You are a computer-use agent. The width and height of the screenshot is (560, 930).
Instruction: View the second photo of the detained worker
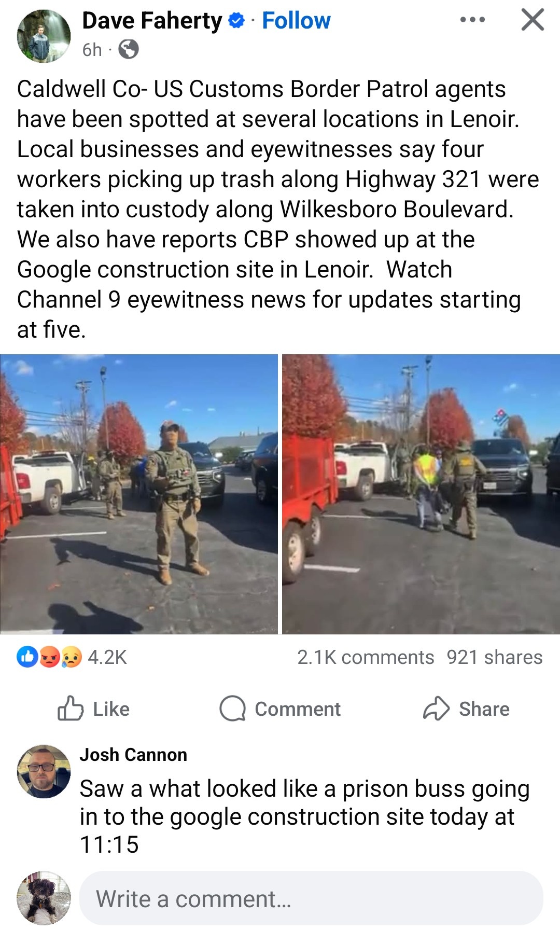421,494
